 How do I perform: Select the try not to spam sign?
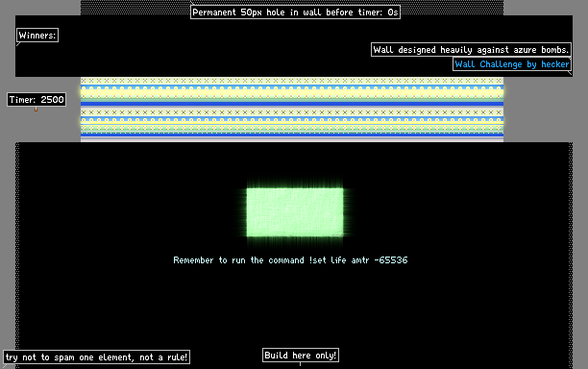point(96,357)
